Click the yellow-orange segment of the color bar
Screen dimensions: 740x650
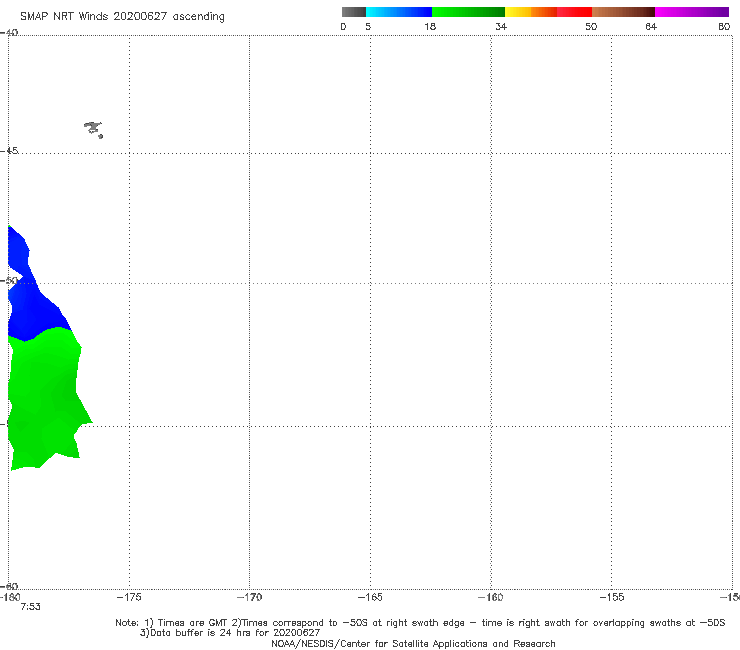531,12
